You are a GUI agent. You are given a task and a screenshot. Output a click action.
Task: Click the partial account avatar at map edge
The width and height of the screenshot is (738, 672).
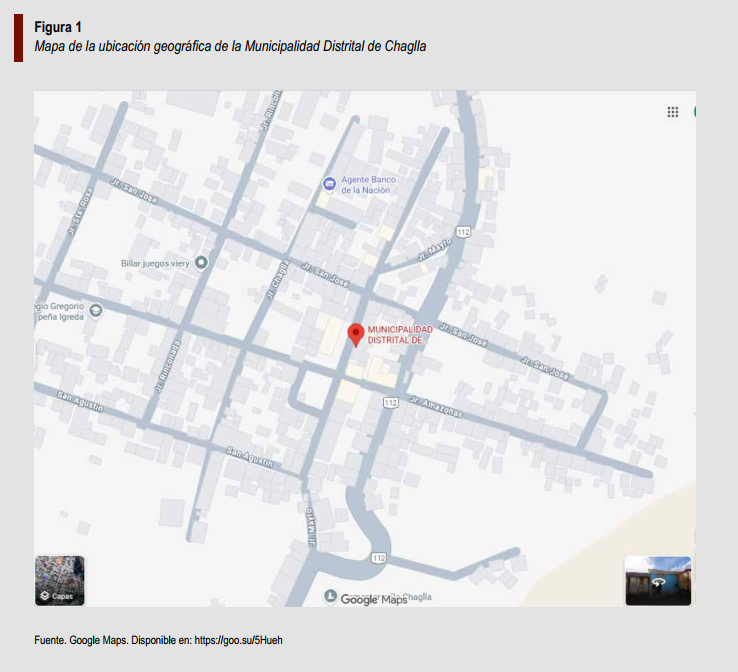tap(693, 111)
